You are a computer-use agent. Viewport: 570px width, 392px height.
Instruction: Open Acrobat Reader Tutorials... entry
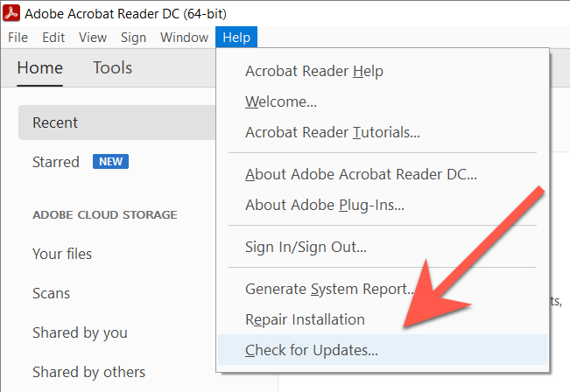coord(383,132)
